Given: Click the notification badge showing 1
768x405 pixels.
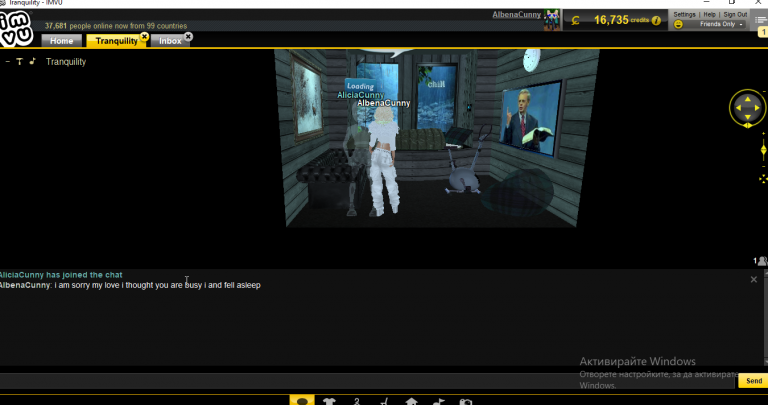Looking at the screenshot, I should [763, 32].
